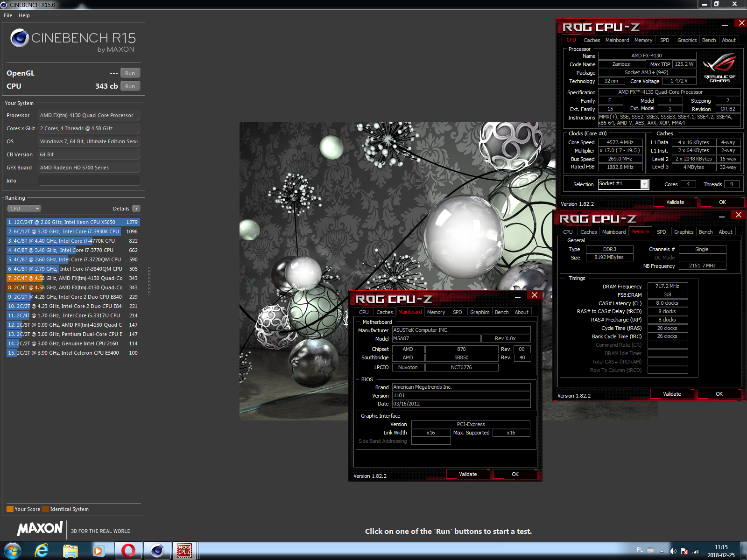747x560 pixels.
Task: Open the volume speaker tray icon
Action: tap(673, 551)
